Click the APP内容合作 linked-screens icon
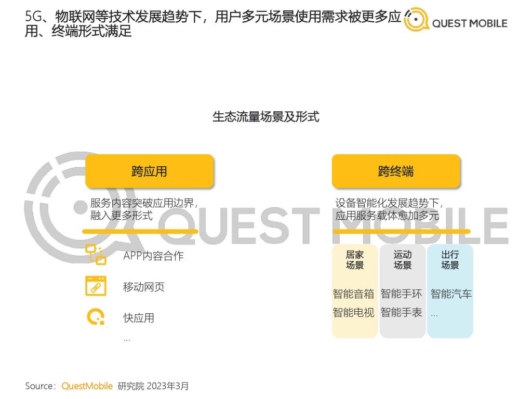 coord(96,255)
